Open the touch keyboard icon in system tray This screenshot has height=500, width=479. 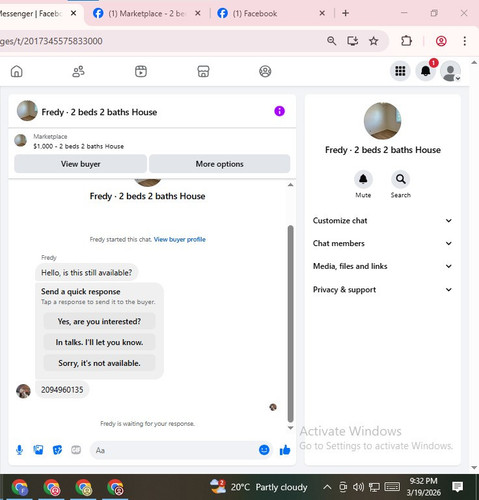392,487
